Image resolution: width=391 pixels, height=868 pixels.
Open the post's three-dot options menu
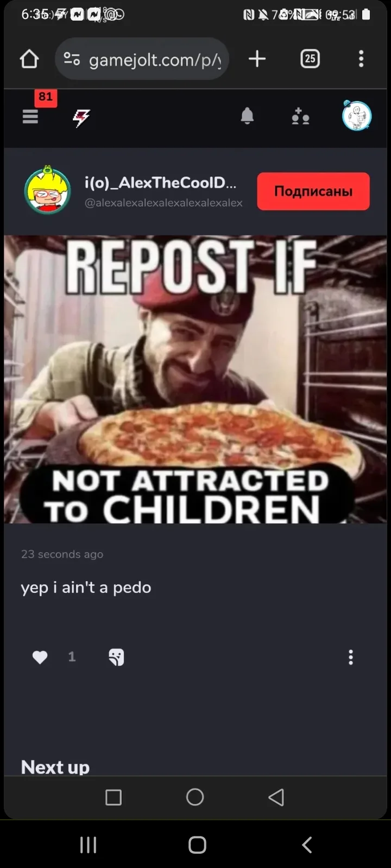pyautogui.click(x=351, y=657)
